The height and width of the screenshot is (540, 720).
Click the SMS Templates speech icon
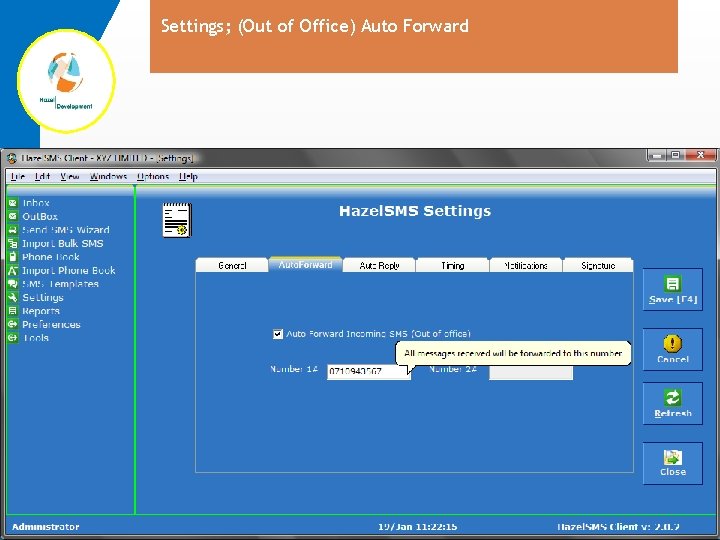(x=12, y=284)
